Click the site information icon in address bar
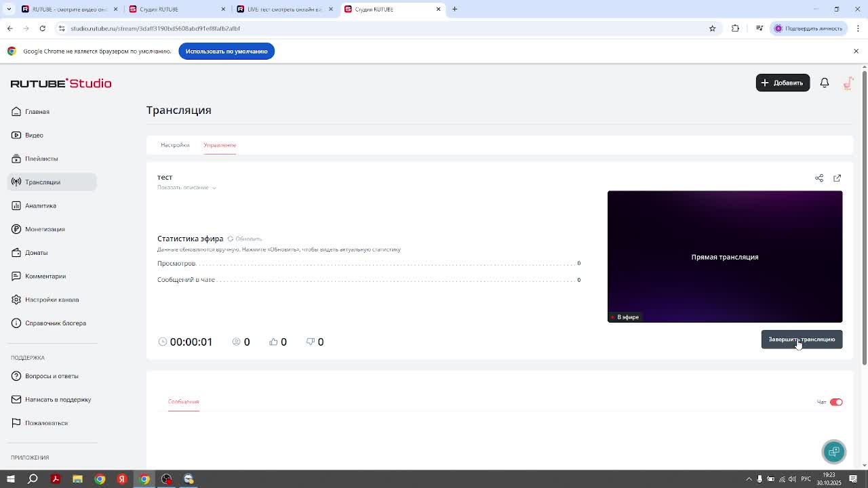The height and width of the screenshot is (488, 868). (x=61, y=28)
